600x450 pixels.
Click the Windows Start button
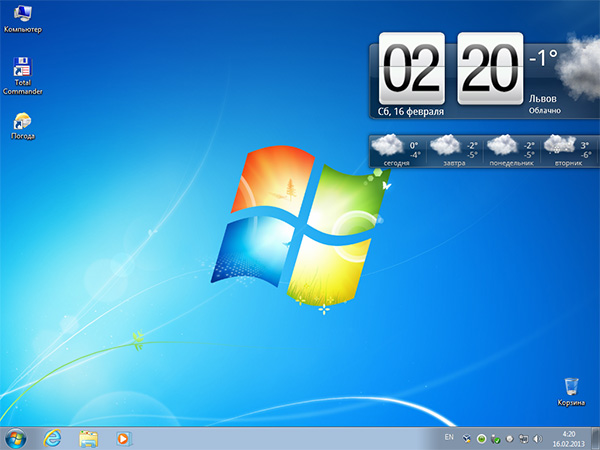click(x=15, y=438)
